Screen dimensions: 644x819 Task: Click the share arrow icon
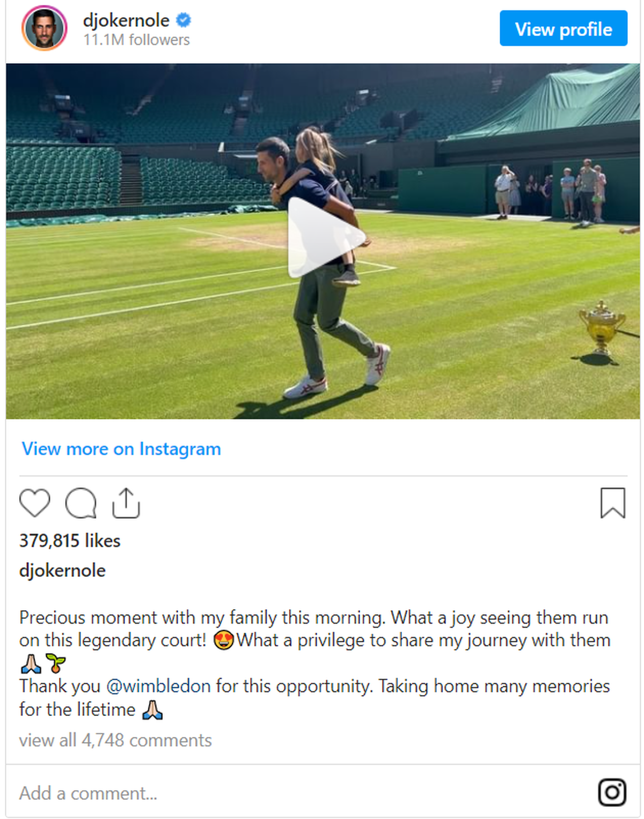pyautogui.click(x=126, y=503)
